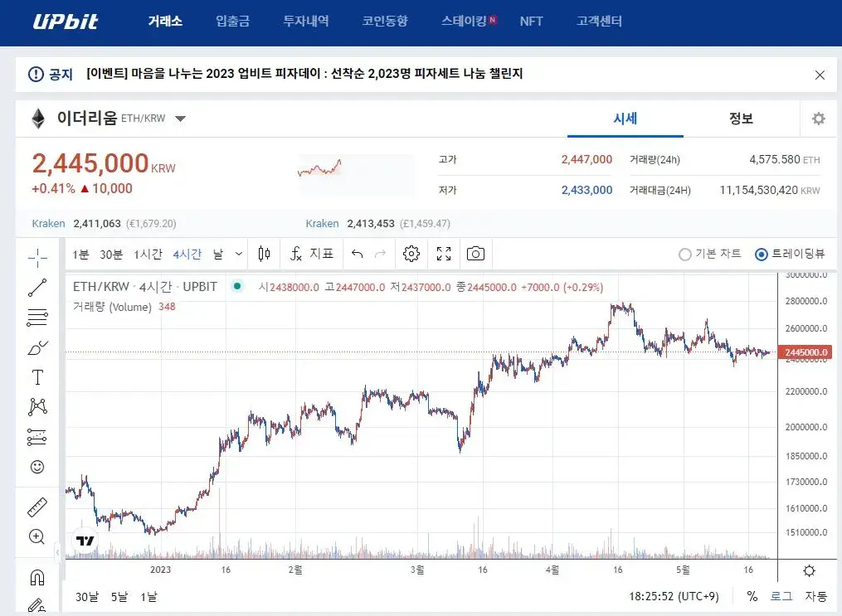Viewport: 842px width, 616px height.
Task: Click the TradingView logo on chart
Action: [85, 541]
